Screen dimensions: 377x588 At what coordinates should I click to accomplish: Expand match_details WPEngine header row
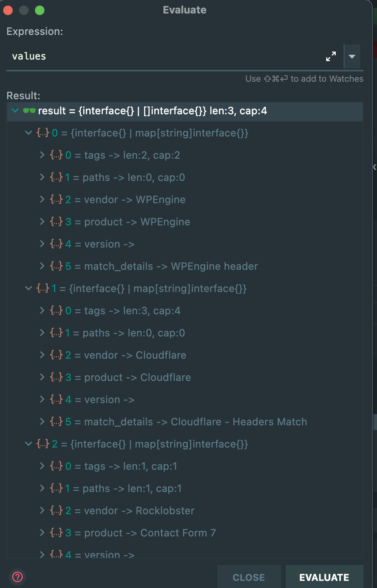click(42, 266)
